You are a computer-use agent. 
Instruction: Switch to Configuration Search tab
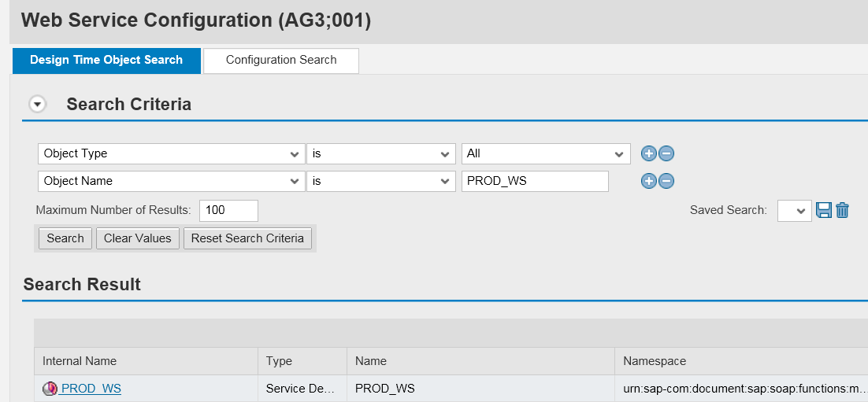click(x=281, y=61)
